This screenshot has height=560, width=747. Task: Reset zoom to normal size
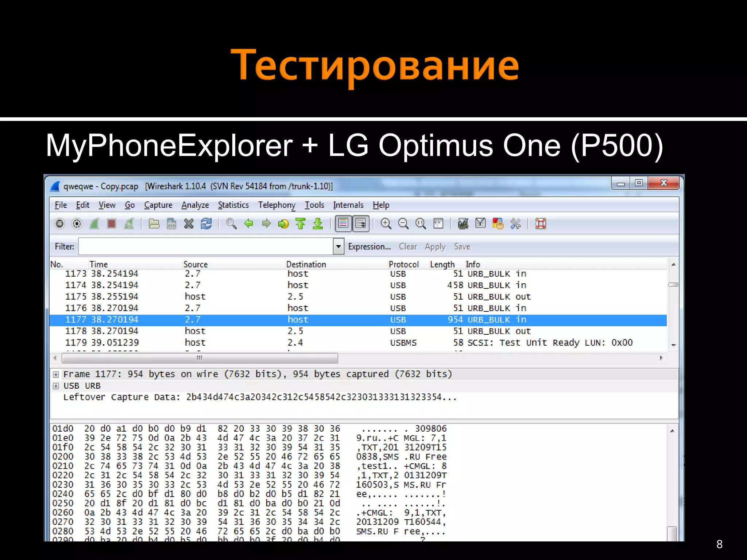point(421,223)
